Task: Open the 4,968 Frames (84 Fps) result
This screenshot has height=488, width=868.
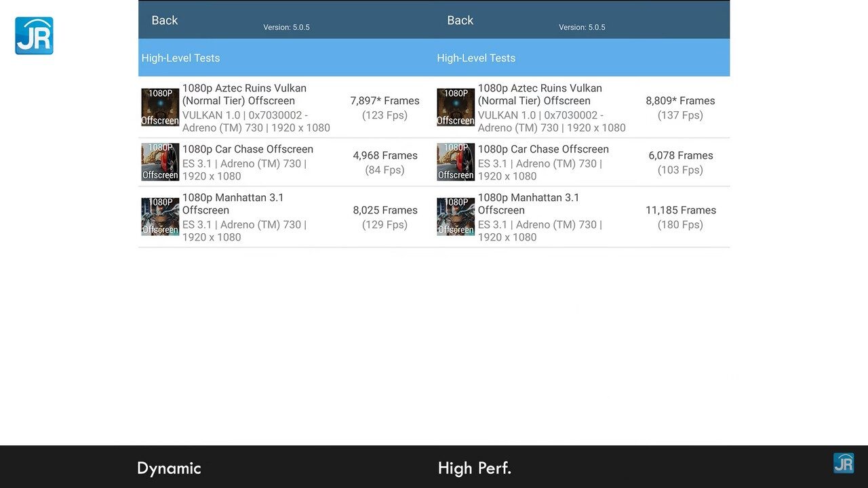Action: (x=384, y=163)
